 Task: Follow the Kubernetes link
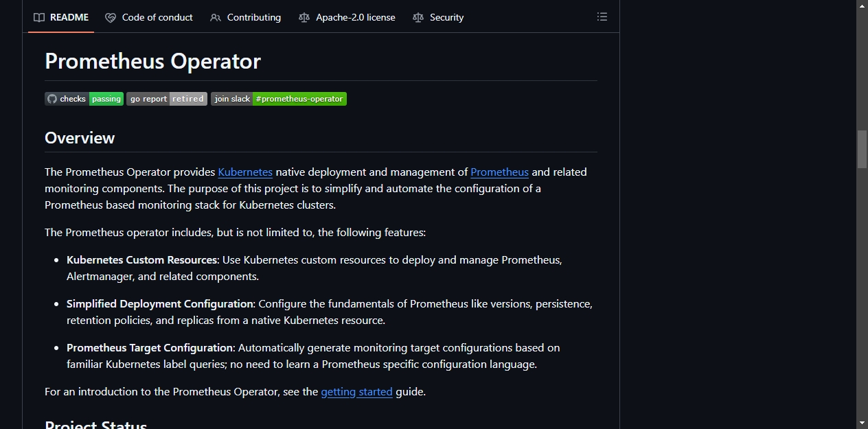[x=245, y=172]
